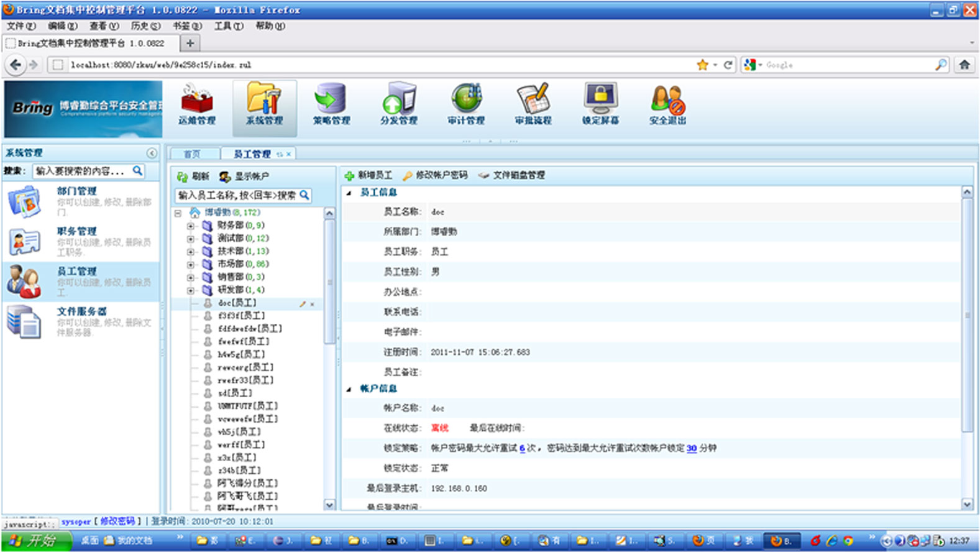The height and width of the screenshot is (552, 980).
Task: Open 员工管理 in sidebar
Action: click(x=80, y=282)
